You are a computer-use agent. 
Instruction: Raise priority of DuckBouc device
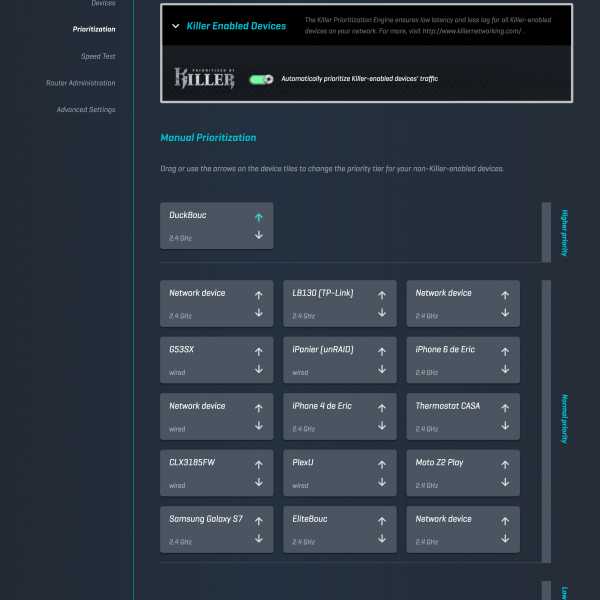click(258, 217)
